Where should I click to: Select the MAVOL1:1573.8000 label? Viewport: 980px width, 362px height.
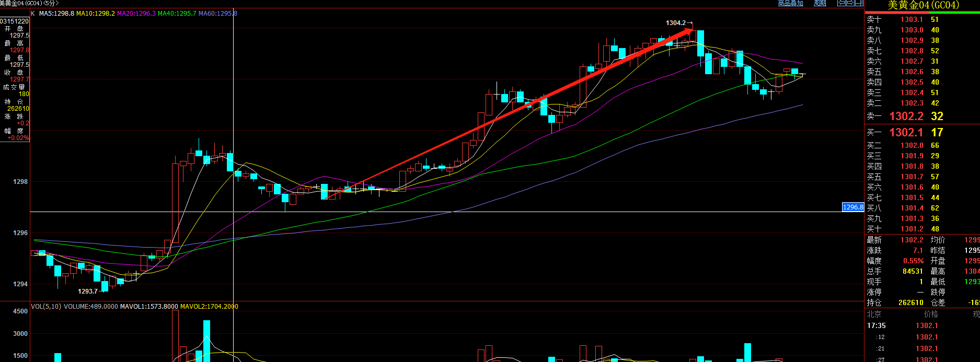click(x=149, y=307)
